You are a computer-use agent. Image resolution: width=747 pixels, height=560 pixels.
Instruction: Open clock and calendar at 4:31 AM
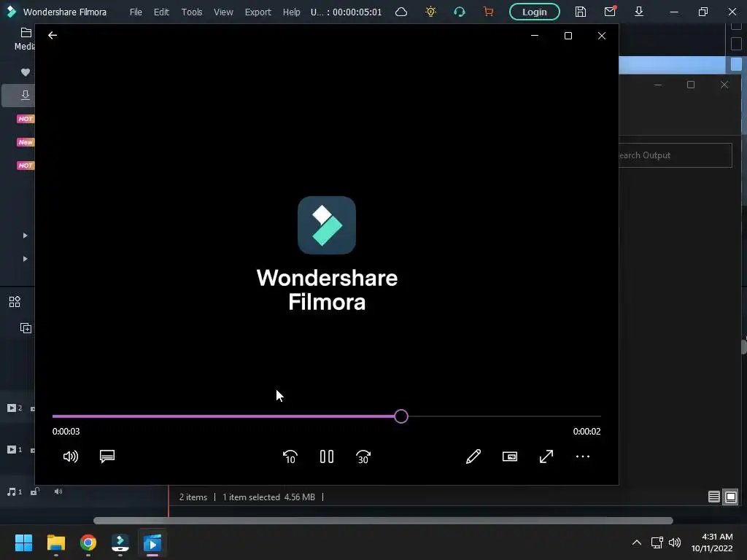712,542
